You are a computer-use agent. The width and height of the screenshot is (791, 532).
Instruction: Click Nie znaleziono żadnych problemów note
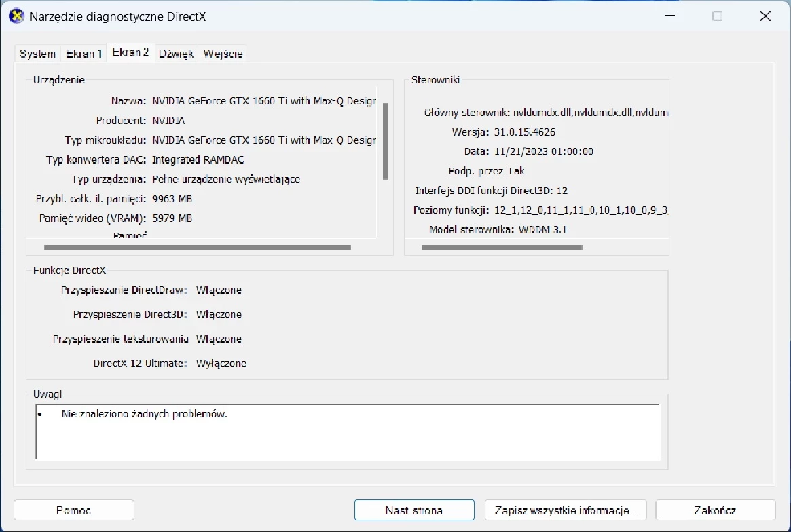[144, 414]
